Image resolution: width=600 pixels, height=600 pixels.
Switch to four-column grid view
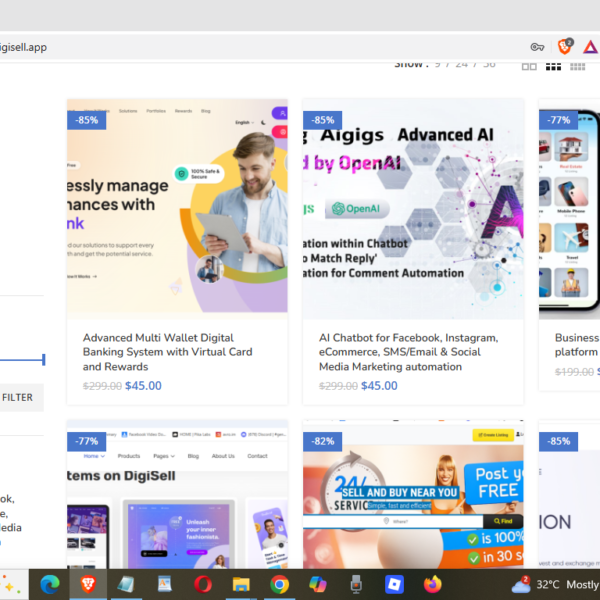pos(577,67)
